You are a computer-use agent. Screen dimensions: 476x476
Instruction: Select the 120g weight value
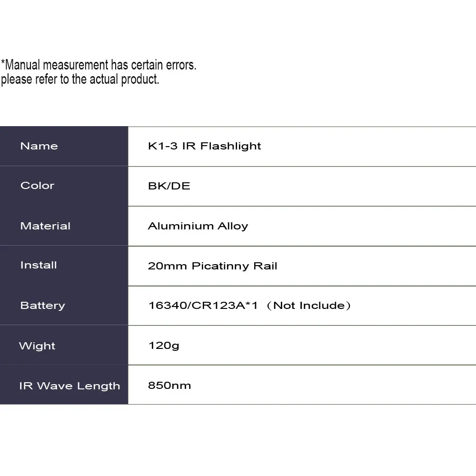pos(164,346)
